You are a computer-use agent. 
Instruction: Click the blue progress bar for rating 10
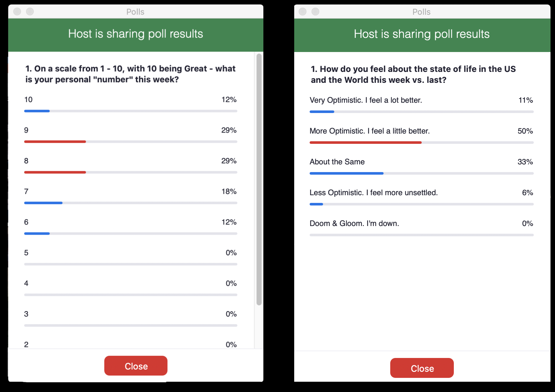37,111
